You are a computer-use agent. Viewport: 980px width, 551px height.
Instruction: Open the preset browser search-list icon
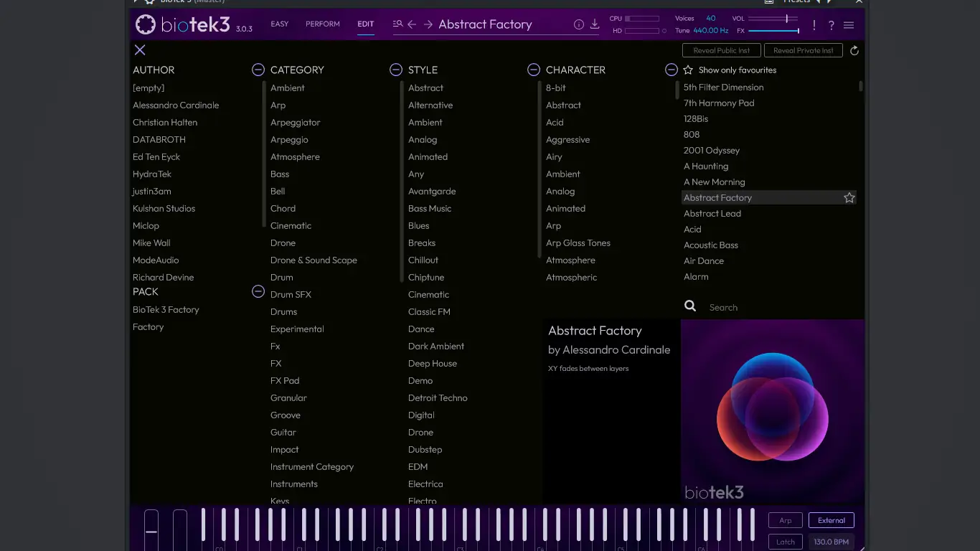tap(398, 24)
